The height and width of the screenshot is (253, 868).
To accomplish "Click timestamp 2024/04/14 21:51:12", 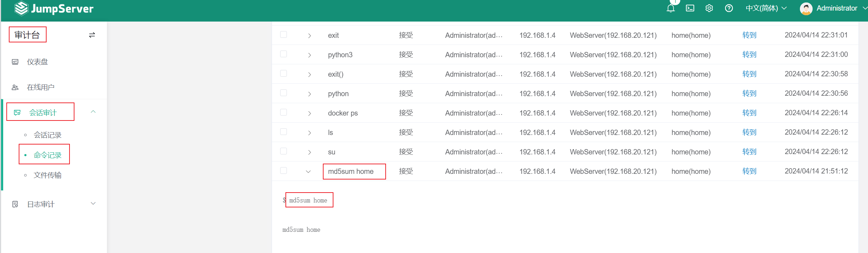I will (816, 171).
